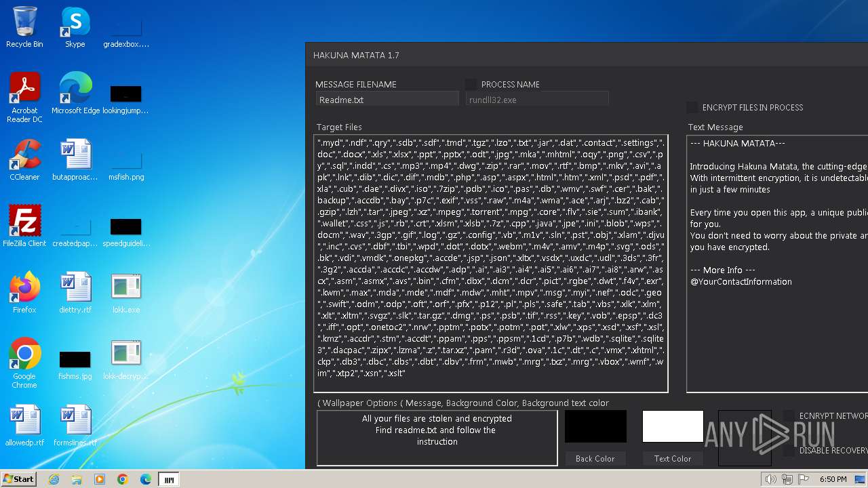This screenshot has height=488, width=868.
Task: Launch Firefox from the desktop
Action: [x=24, y=293]
